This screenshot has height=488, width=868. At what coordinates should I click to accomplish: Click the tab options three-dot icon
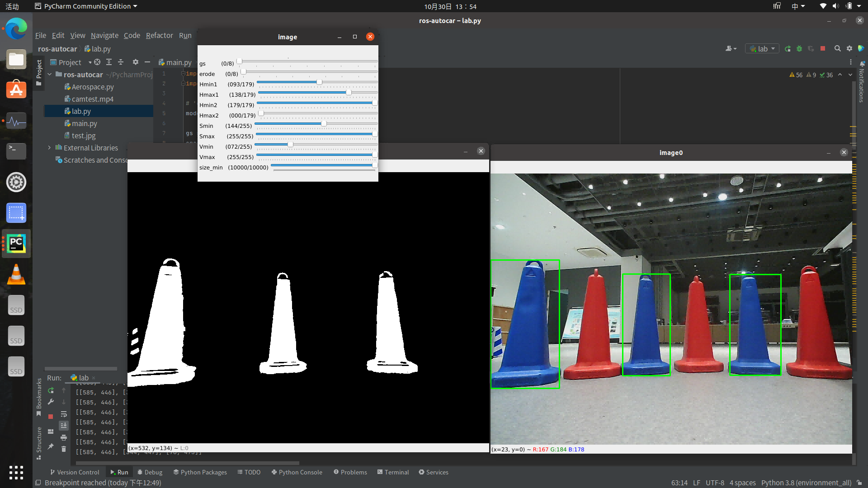[851, 62]
